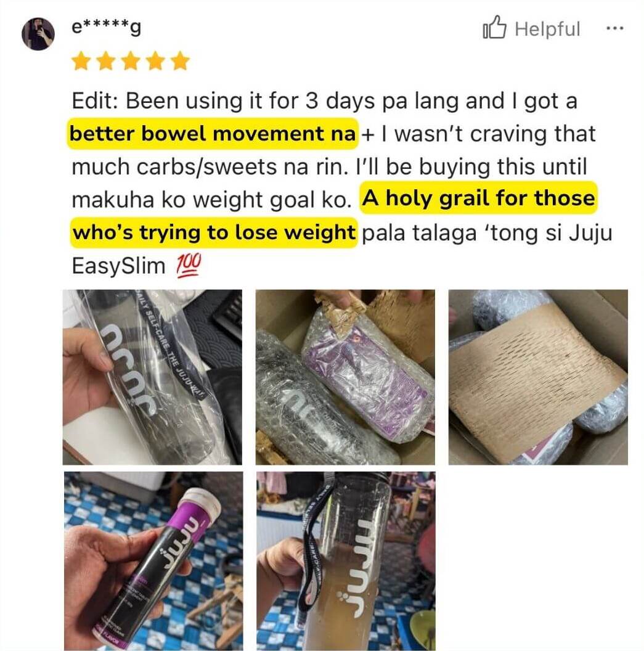The height and width of the screenshot is (651, 644).
Task: Click highlighted text "better bowel movement na"
Action: [213, 134]
